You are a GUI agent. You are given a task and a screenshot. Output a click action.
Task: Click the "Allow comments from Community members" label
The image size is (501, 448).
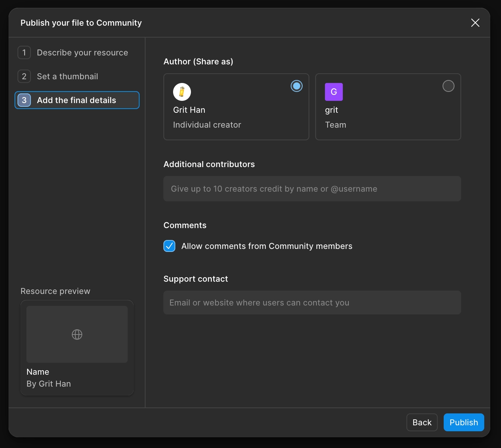pos(267,246)
